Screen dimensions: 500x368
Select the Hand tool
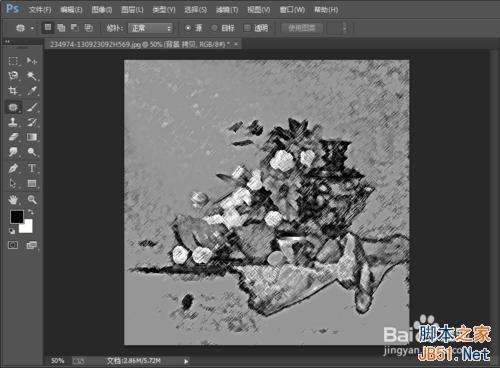point(13,200)
